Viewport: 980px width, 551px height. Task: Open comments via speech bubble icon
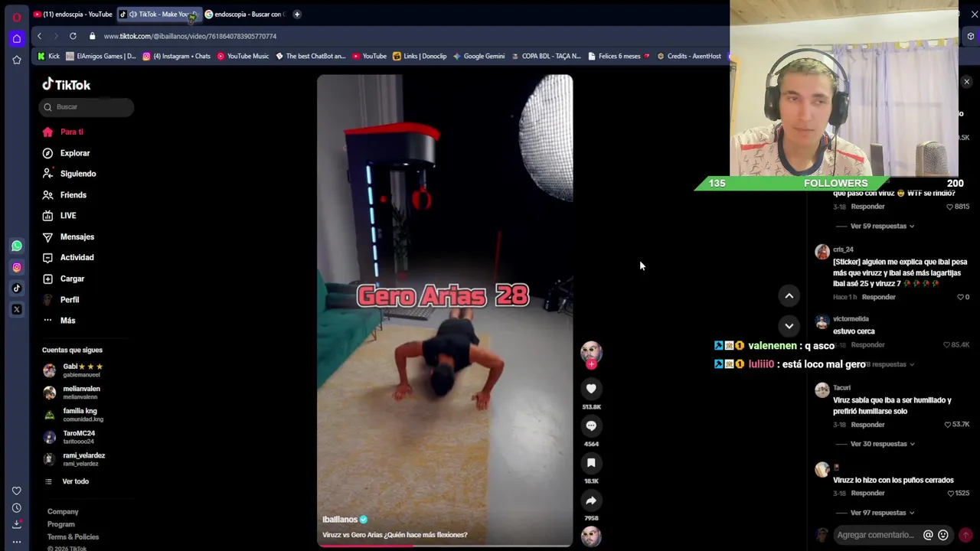[x=591, y=425]
